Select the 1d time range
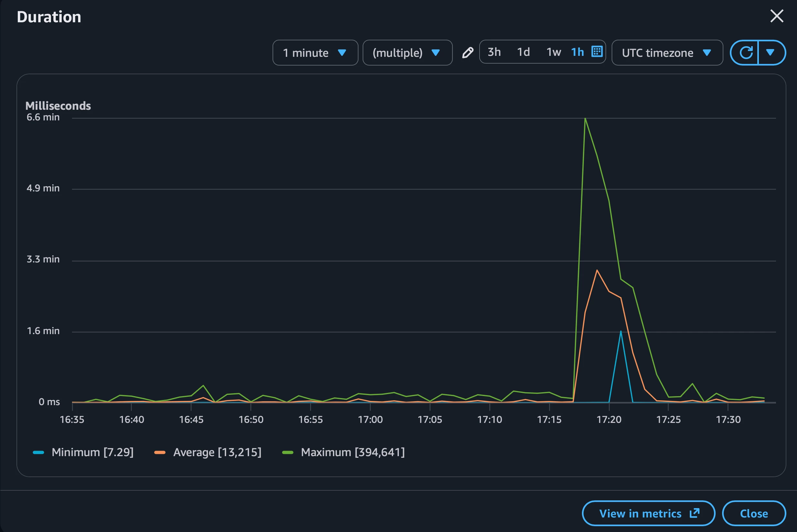The width and height of the screenshot is (797, 532). pyautogui.click(x=523, y=52)
